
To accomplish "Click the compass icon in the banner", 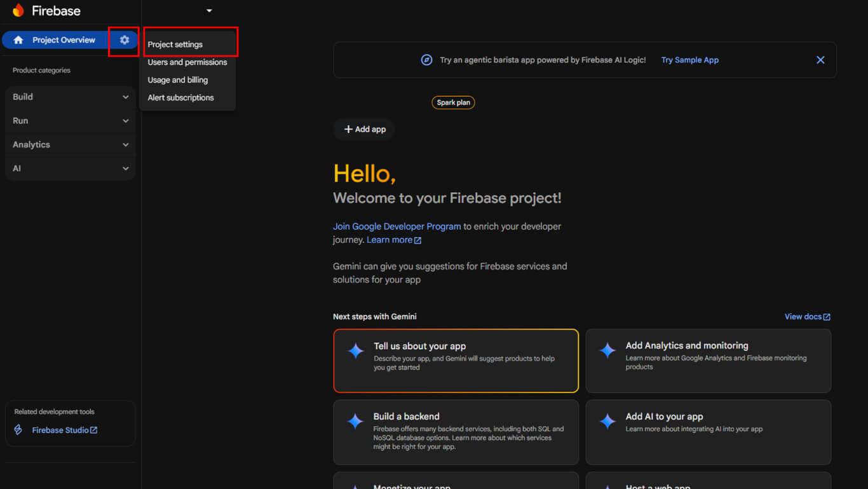I will (x=427, y=60).
